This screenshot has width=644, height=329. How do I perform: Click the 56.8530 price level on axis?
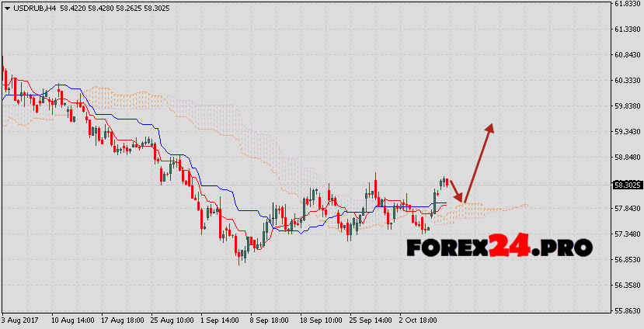626,260
